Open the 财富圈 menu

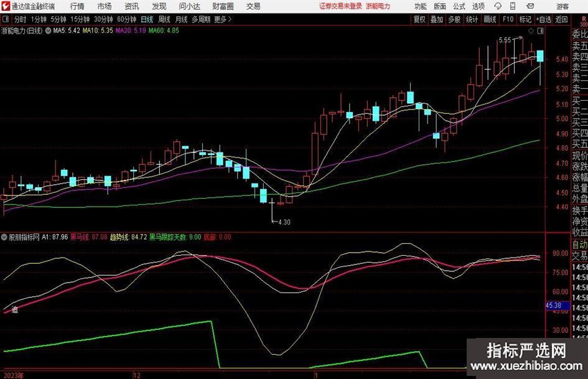click(223, 6)
